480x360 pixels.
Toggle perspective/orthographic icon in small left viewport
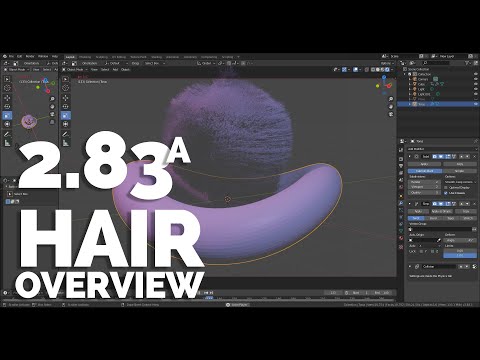click(x=52, y=122)
